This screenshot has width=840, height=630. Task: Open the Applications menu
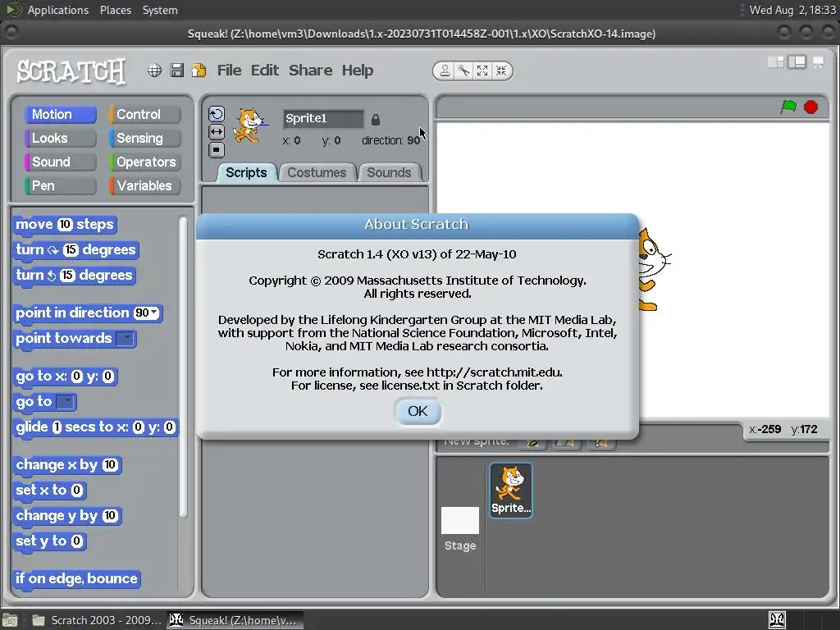58,10
